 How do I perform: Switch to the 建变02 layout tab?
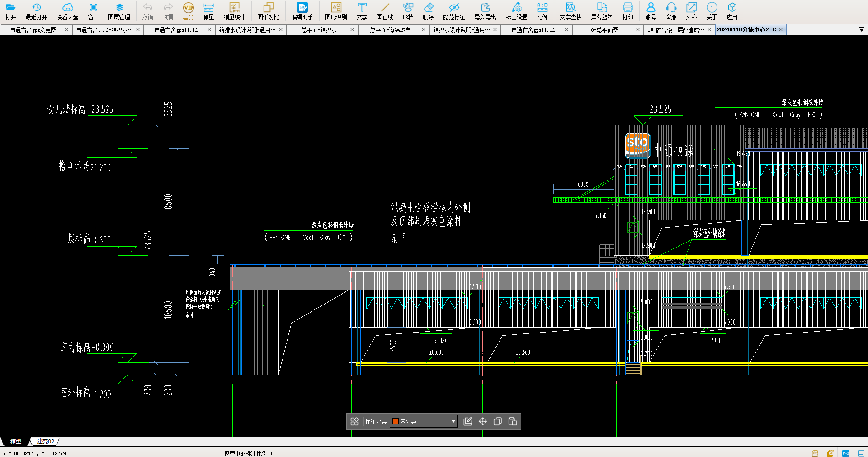click(x=45, y=441)
